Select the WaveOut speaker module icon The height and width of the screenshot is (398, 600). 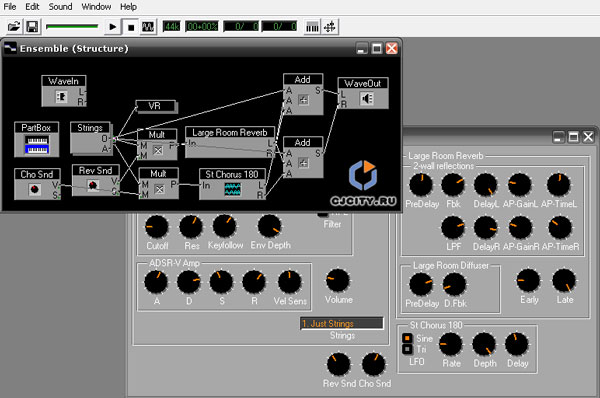click(x=367, y=99)
